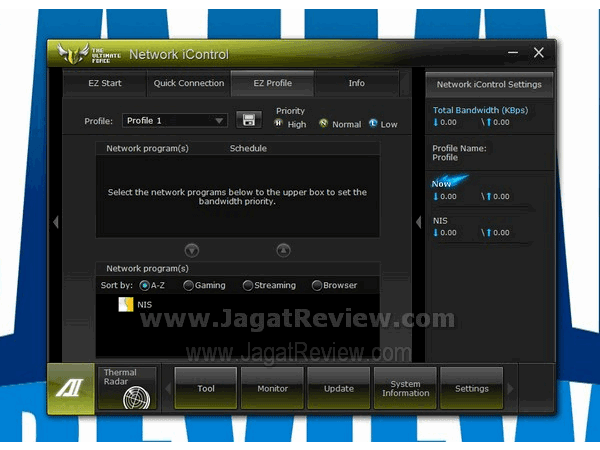Sort programs by Gaming

point(188,285)
